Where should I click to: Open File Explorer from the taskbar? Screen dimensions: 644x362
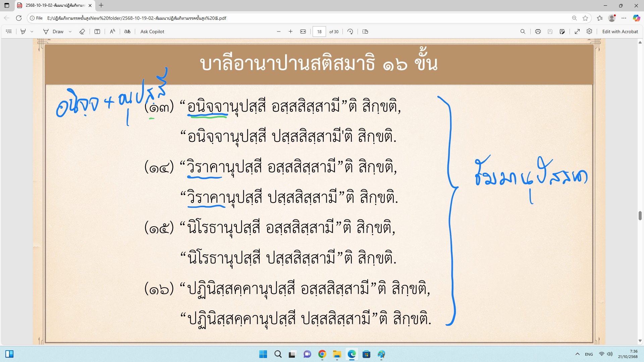337,354
